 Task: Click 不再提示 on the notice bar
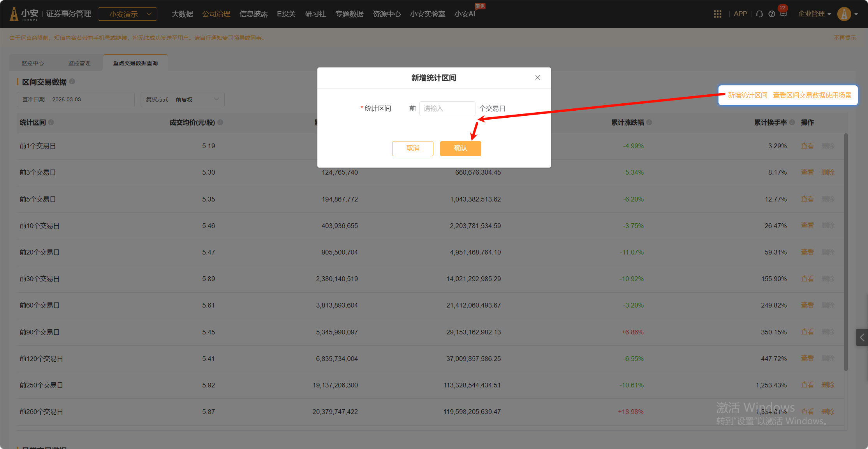coord(845,38)
